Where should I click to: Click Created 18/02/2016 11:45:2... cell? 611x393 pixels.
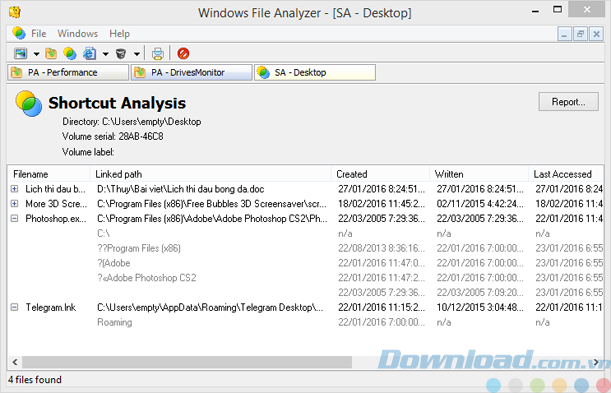(381, 204)
